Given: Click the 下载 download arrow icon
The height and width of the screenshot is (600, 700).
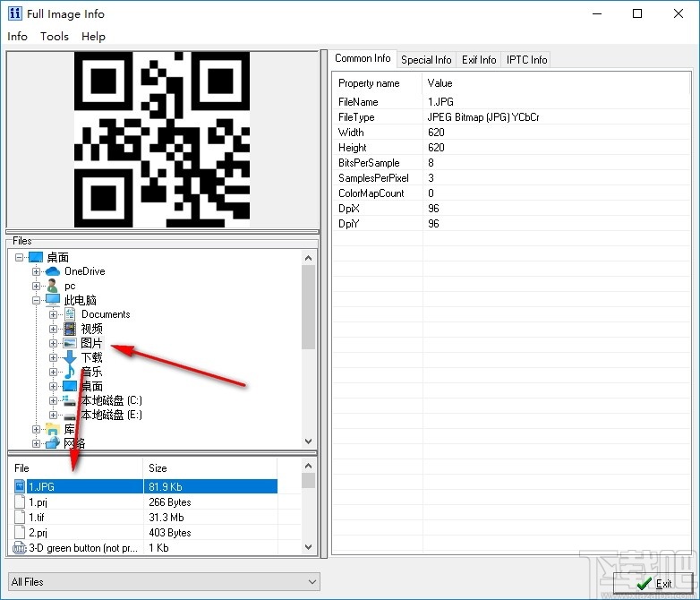Looking at the screenshot, I should [70, 357].
